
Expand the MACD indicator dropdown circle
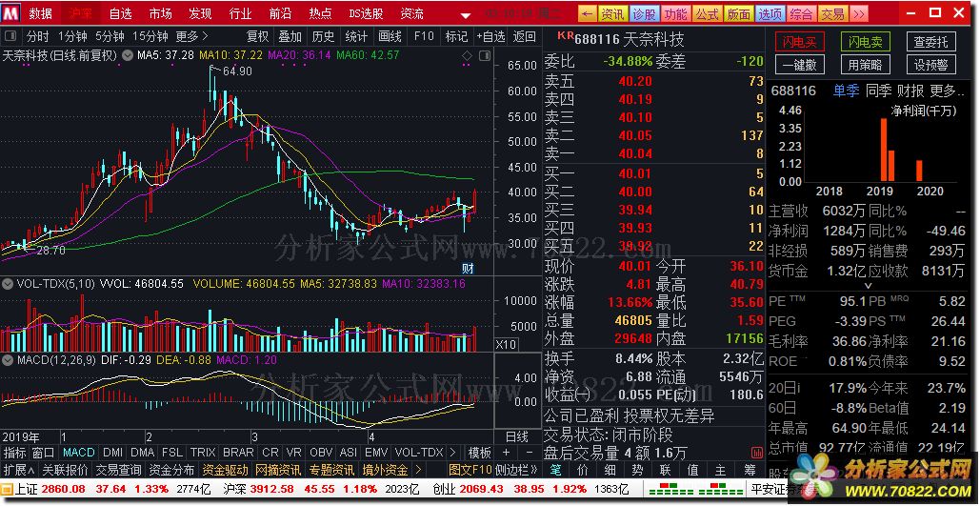7,360
